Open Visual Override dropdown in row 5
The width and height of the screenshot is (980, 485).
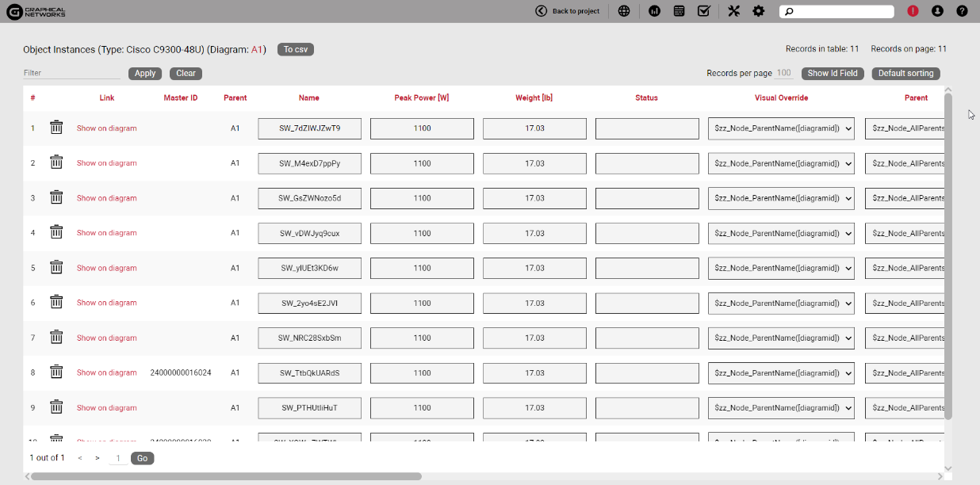click(781, 268)
